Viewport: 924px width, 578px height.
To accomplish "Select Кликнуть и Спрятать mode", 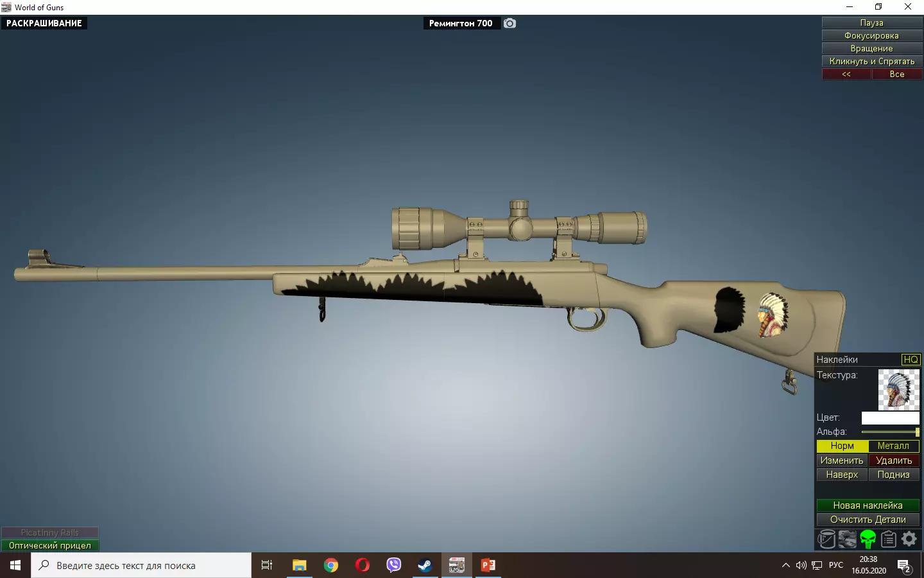I will (872, 61).
